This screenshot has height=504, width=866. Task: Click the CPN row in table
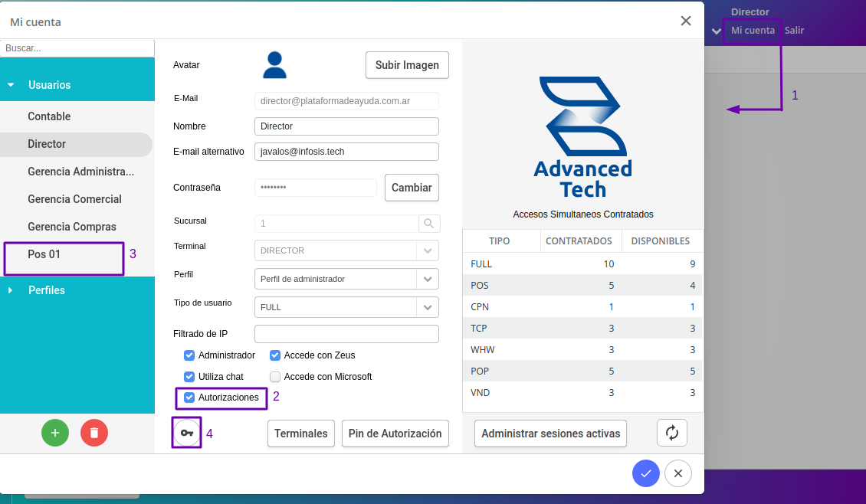coord(582,307)
